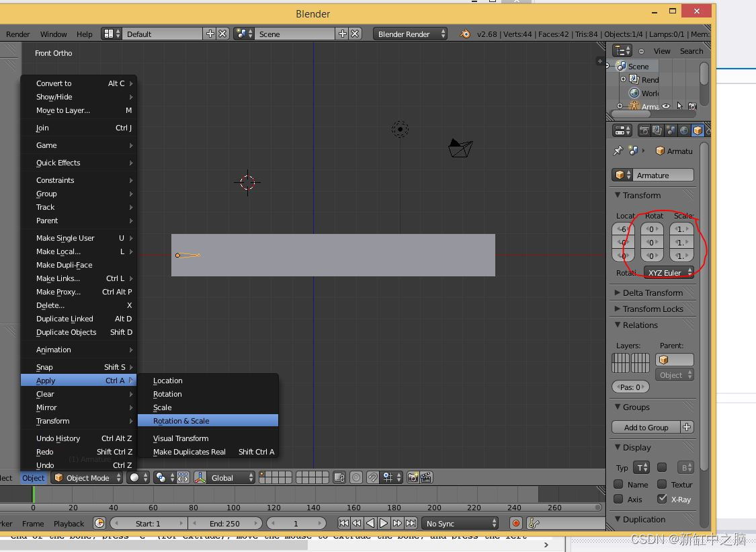Image resolution: width=756 pixels, height=552 pixels.
Task: Open the Blender Render engine dropdown
Action: click(410, 34)
